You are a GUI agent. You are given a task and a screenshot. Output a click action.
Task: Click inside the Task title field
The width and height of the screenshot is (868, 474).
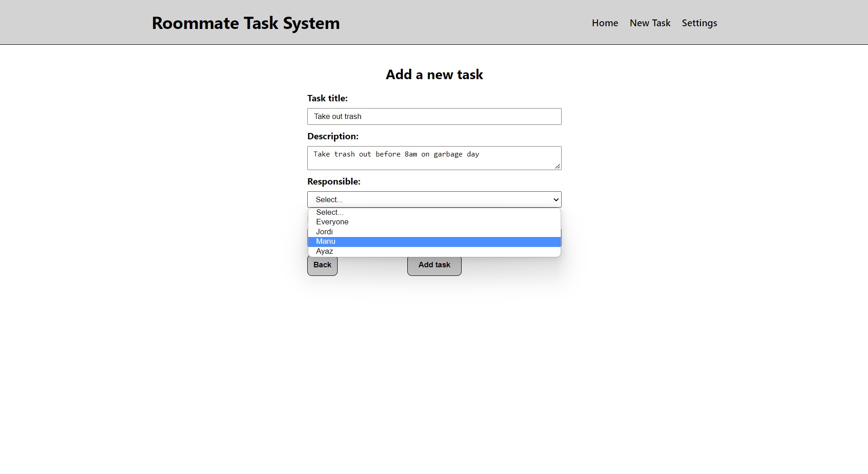click(x=434, y=116)
